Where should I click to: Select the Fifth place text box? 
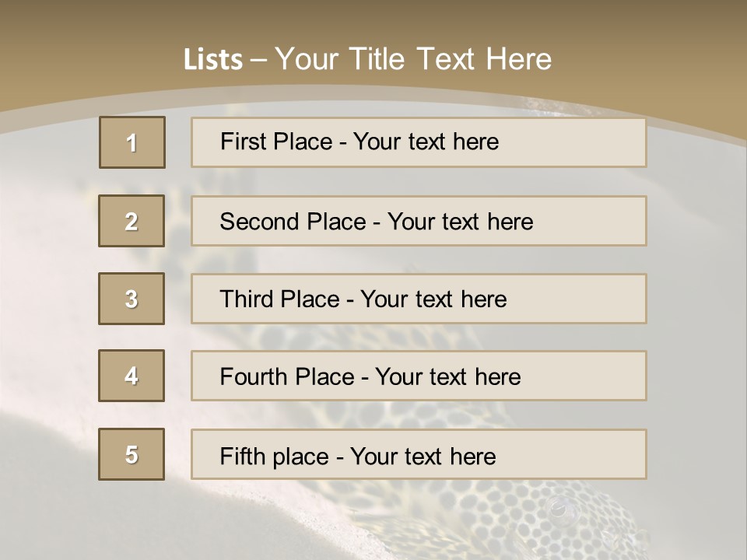click(419, 454)
